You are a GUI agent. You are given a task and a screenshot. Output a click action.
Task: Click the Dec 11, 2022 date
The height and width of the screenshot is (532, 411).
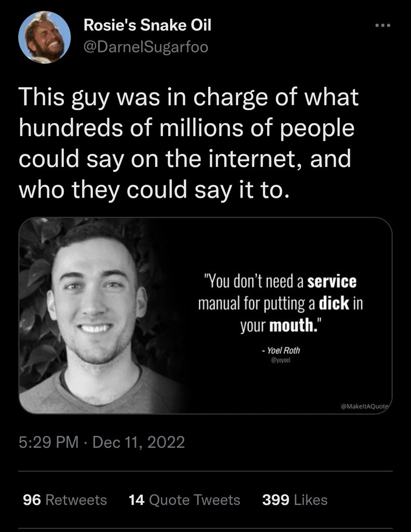pyautogui.click(x=139, y=442)
